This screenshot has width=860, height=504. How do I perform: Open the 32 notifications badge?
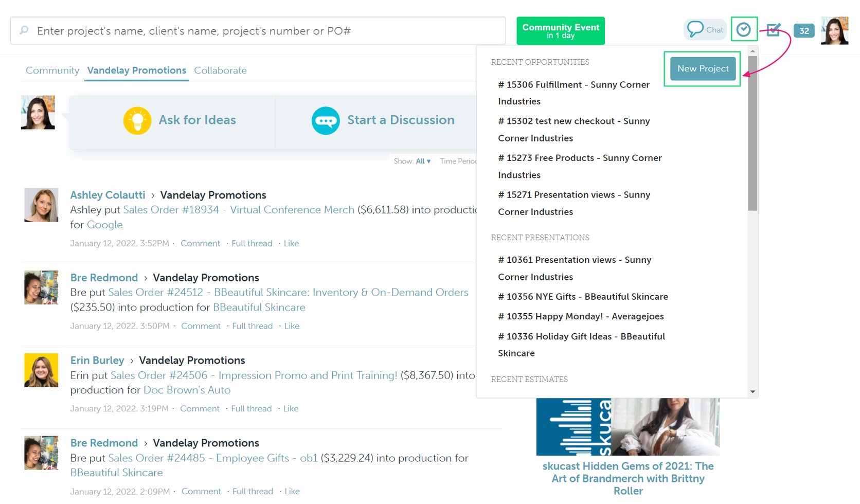(804, 31)
